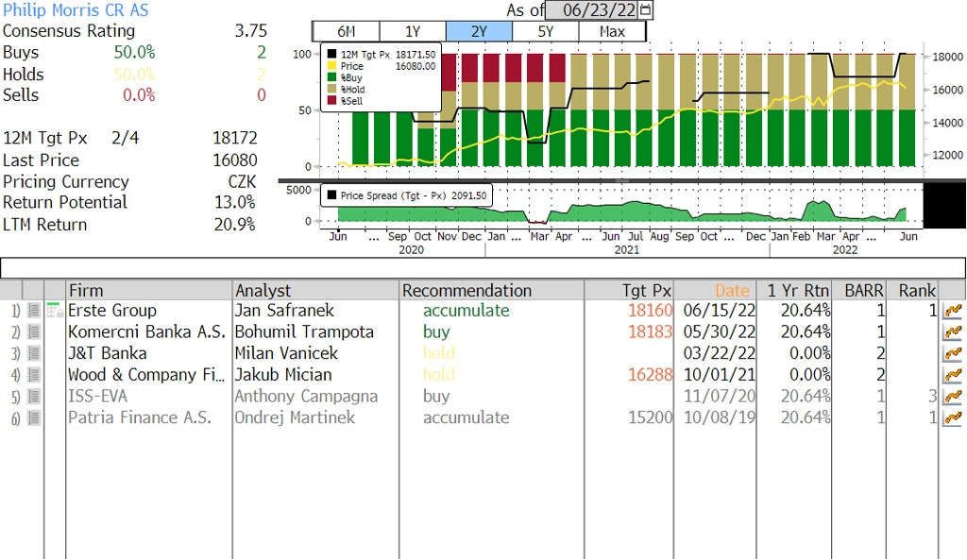Viewport: 967px width, 560px height.
Task: Click the 12M Tgt Px black legend swatch
Action: (331, 54)
